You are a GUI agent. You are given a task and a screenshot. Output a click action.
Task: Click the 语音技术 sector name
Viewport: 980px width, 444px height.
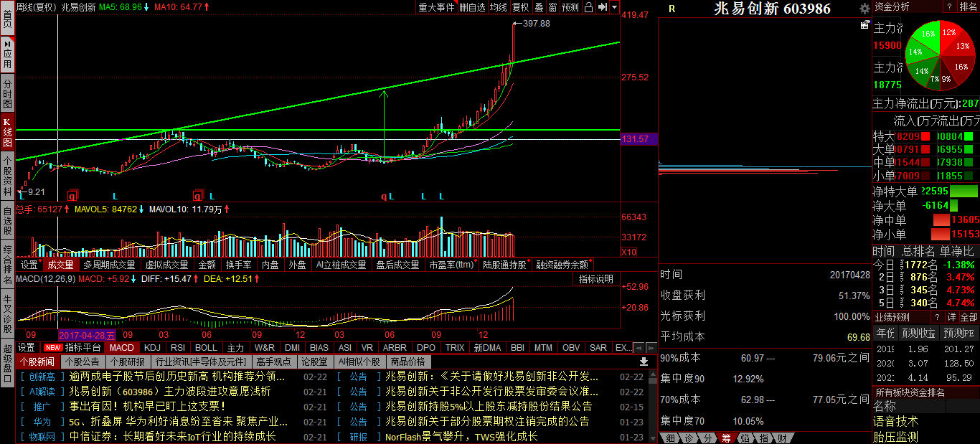pos(895,421)
